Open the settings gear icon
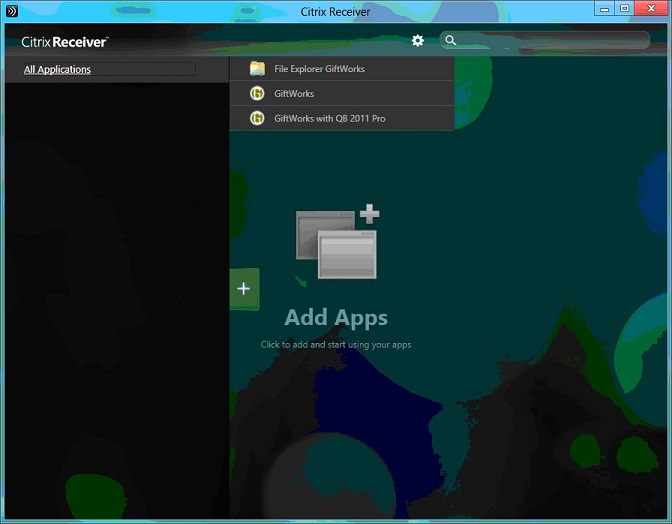The width and height of the screenshot is (672, 524). (x=417, y=41)
